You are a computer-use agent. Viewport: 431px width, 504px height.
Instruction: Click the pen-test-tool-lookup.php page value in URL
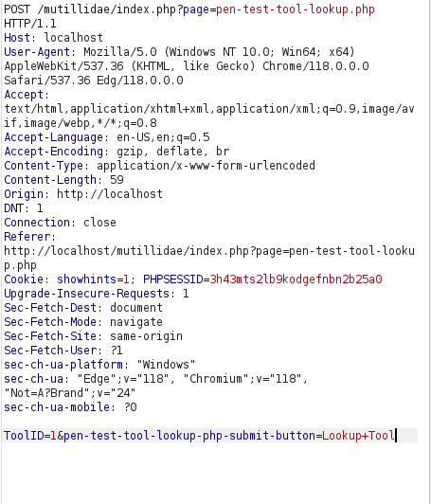pyautogui.click(x=296, y=9)
